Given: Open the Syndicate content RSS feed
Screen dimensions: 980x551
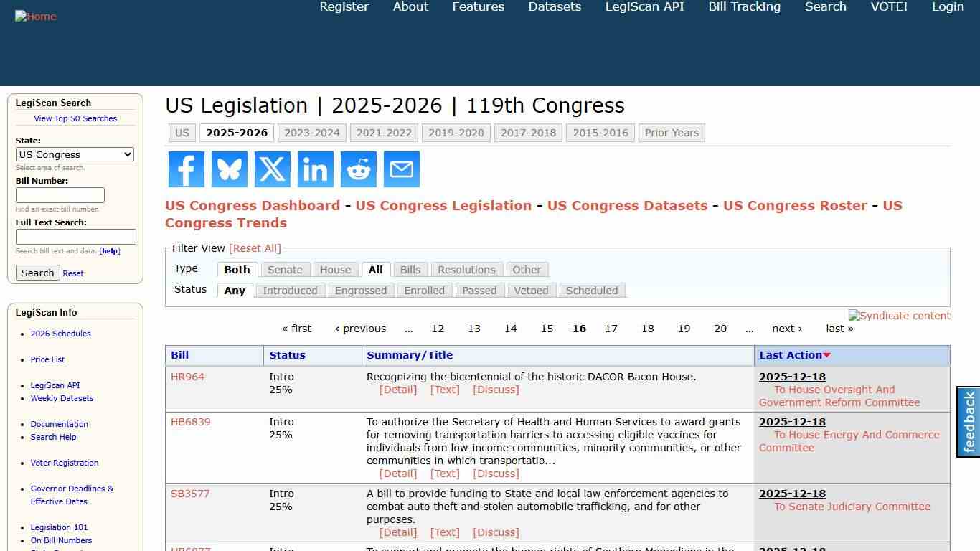Looking at the screenshot, I should tap(899, 316).
